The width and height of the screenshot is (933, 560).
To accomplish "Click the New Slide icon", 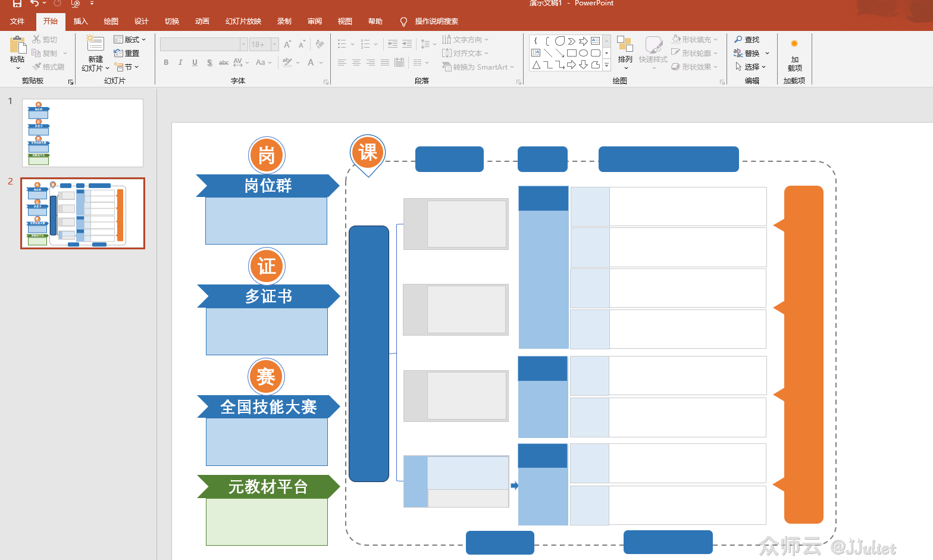I will 95,44.
